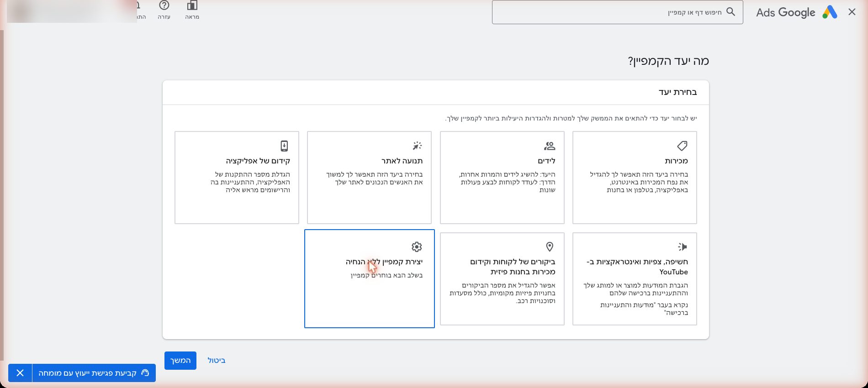Dismiss the expert consultation banner with X
This screenshot has height=388, width=868.
[20, 373]
